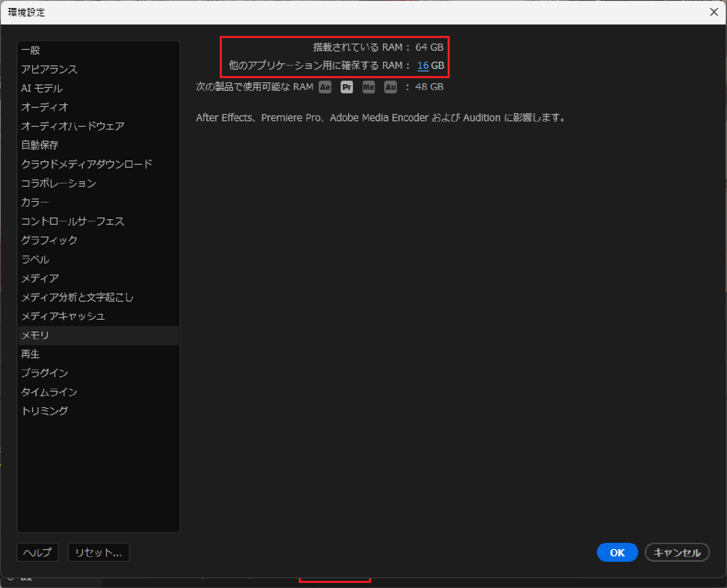The height and width of the screenshot is (588, 727).
Task: Close the 環境設定 dialog window
Action: click(714, 12)
